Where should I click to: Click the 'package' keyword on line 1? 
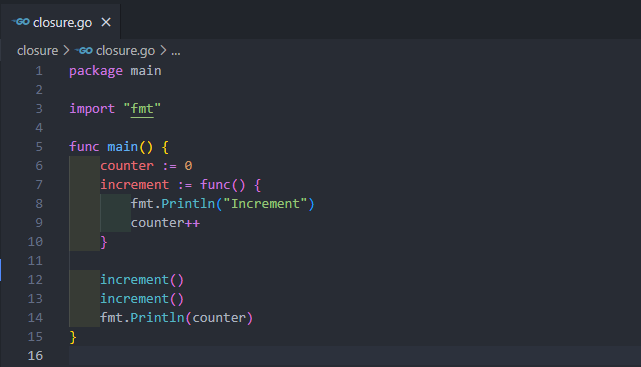96,71
